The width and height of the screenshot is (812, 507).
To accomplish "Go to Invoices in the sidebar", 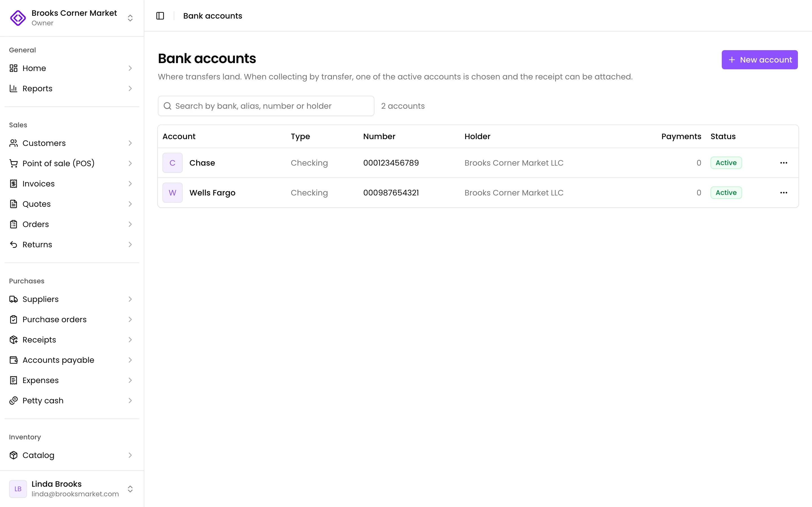I will click(72, 184).
